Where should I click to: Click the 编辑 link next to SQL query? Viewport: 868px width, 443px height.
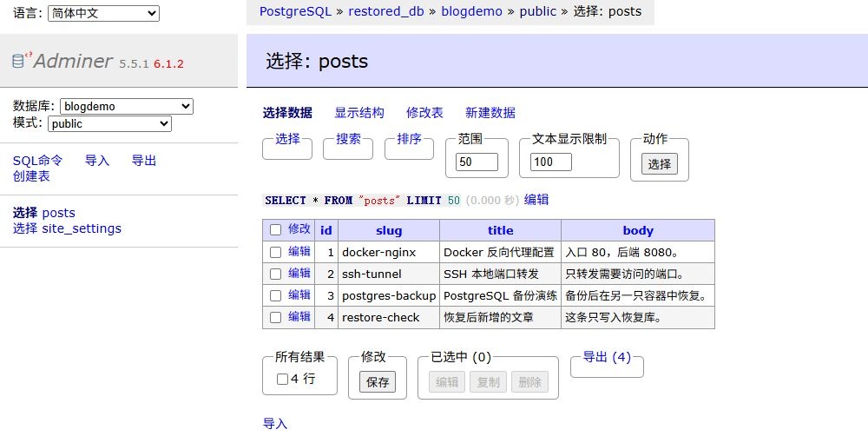pyautogui.click(x=536, y=200)
